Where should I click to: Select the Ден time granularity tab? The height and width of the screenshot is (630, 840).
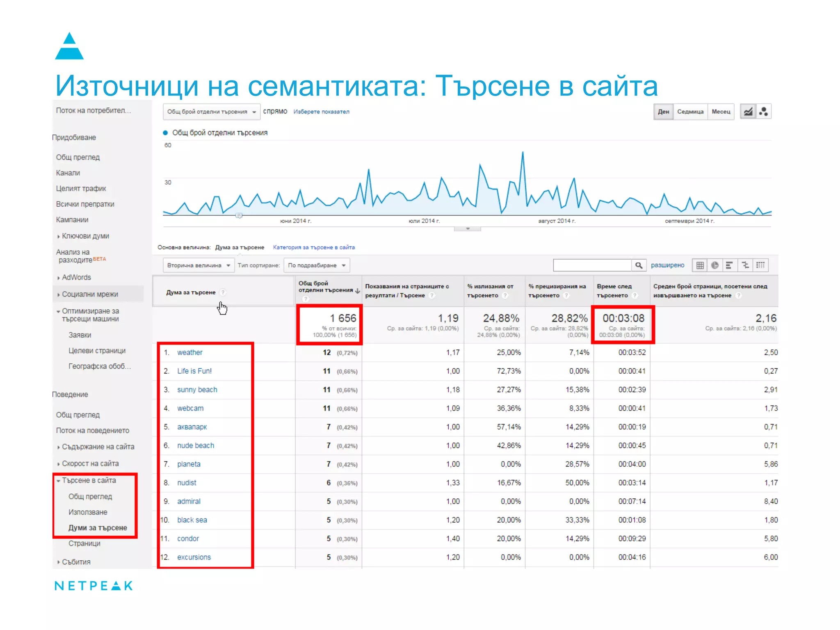click(663, 112)
